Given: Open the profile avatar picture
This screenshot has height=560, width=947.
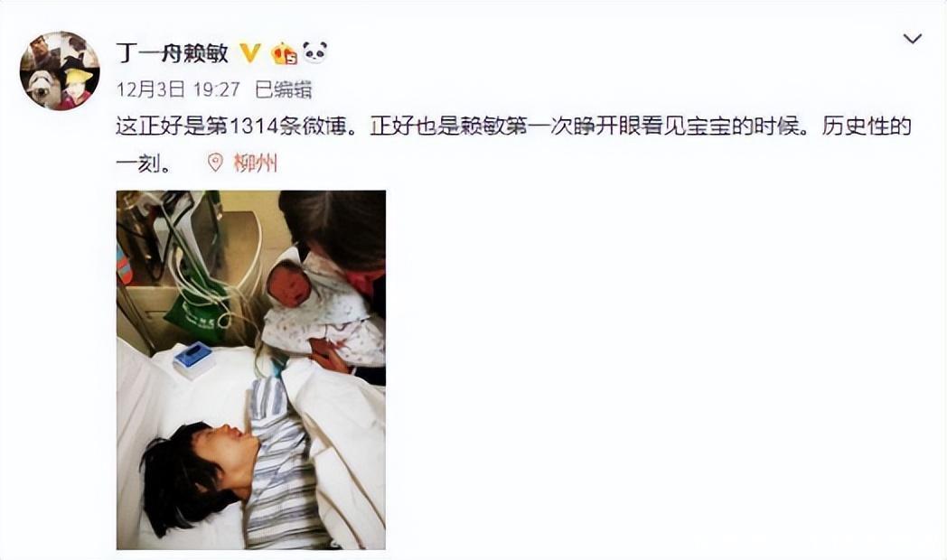Looking at the screenshot, I should coord(60,70).
